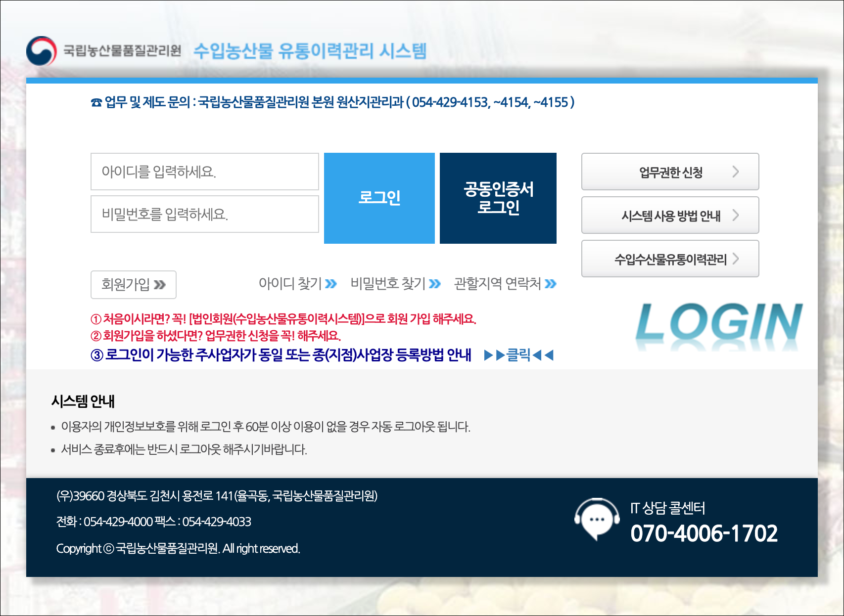
Task: Click the IT 상담 콜센터 number 070-4006-1702
Action: (704, 533)
